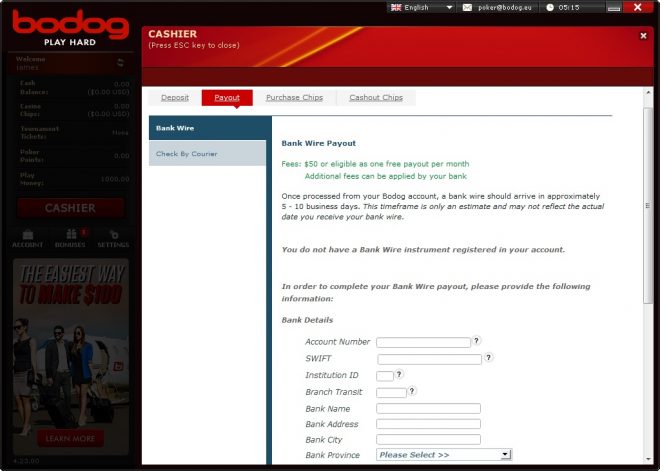Click the clock icon in top bar
The width and height of the screenshot is (660, 471).
coord(550,8)
